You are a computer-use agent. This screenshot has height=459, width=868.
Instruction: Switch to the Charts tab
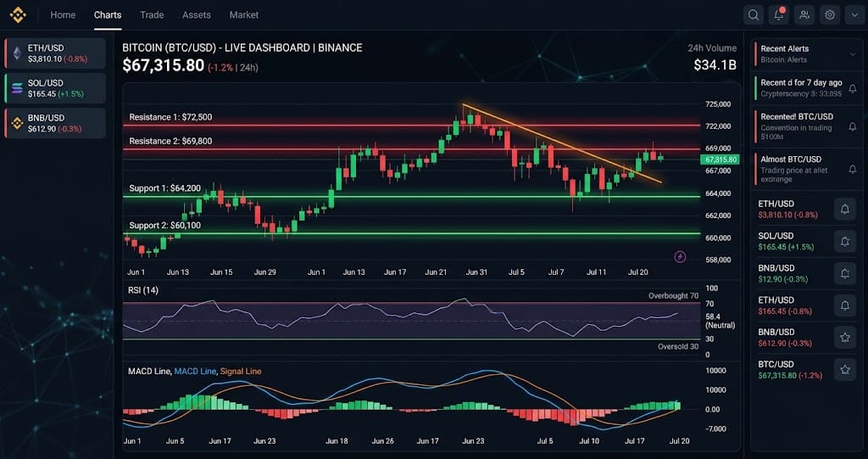[108, 15]
